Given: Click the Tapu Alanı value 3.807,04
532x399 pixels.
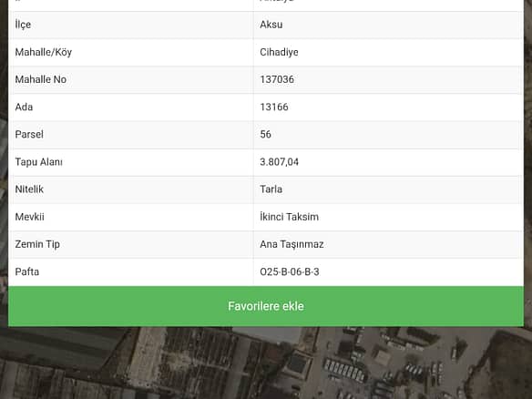Looking at the screenshot, I should point(280,162).
